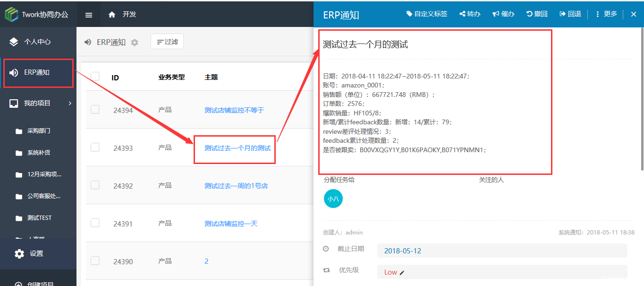
Task: Click the 转办 share button
Action: click(470, 14)
